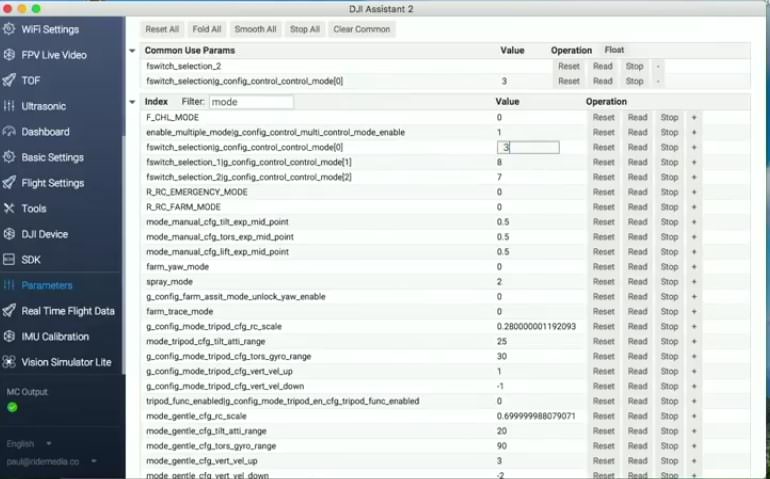Click the green MC Output status indicator
The image size is (770, 479).
12,407
